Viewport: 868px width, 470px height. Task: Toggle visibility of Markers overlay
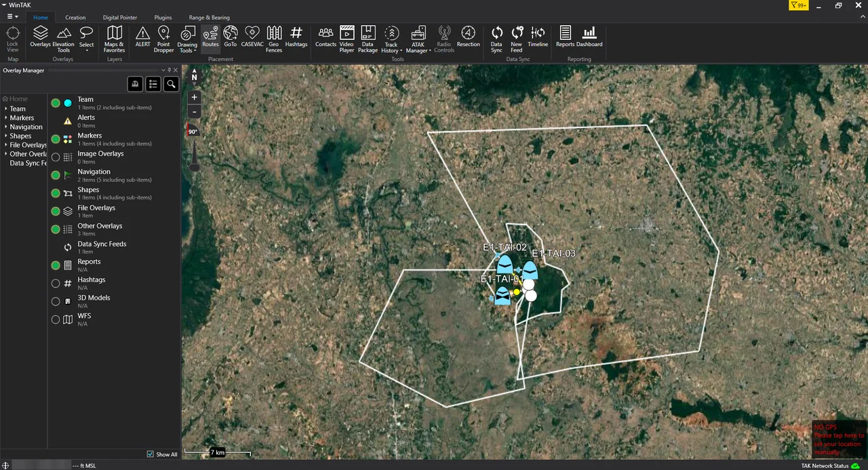(x=56, y=139)
